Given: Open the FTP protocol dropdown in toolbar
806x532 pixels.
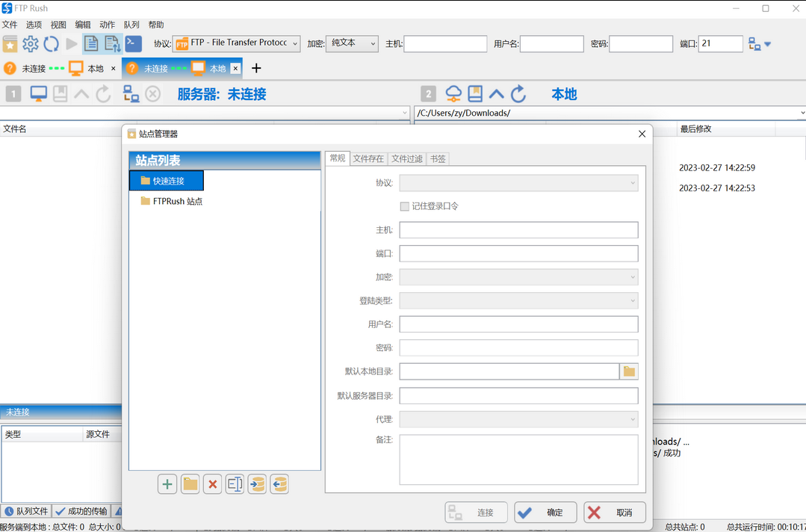Looking at the screenshot, I should coord(236,43).
